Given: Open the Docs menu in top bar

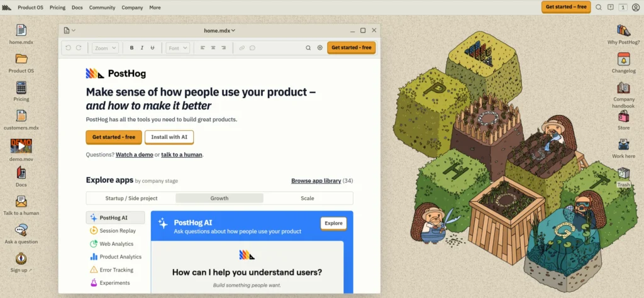Looking at the screenshot, I should (x=77, y=8).
